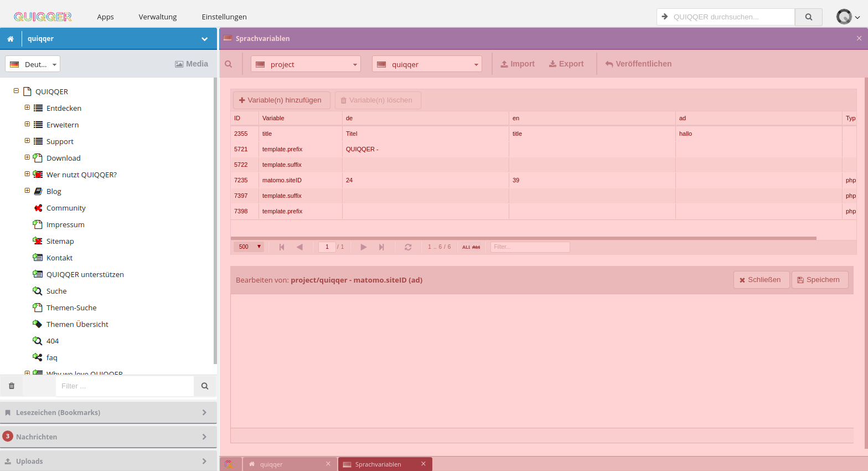Open the user avatar menu

pyautogui.click(x=848, y=17)
